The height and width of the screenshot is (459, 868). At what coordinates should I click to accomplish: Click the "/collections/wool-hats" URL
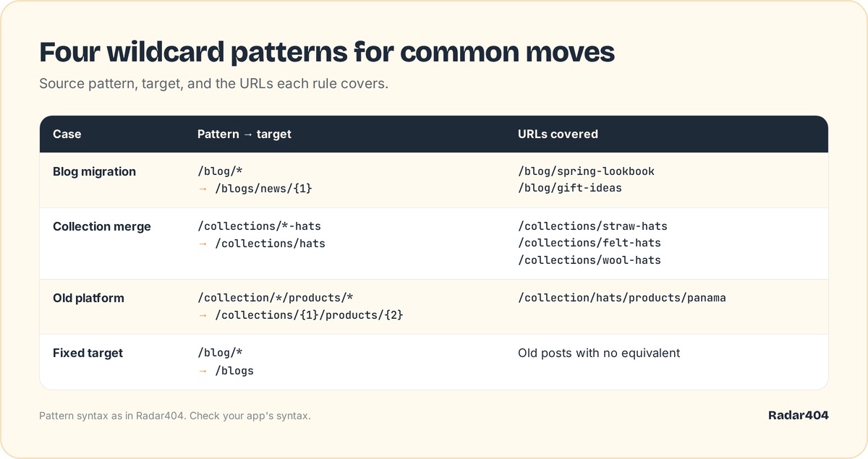[590, 260]
